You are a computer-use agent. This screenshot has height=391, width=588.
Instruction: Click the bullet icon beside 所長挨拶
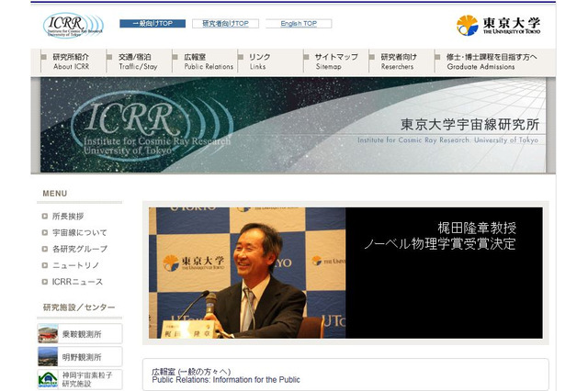[45, 216]
